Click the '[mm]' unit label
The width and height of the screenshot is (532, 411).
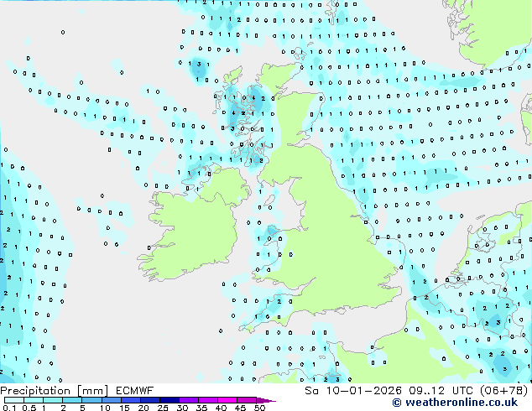click(92, 391)
